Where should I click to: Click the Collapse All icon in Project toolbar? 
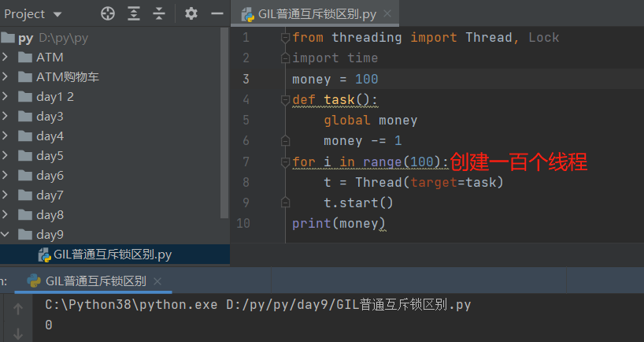(x=159, y=13)
